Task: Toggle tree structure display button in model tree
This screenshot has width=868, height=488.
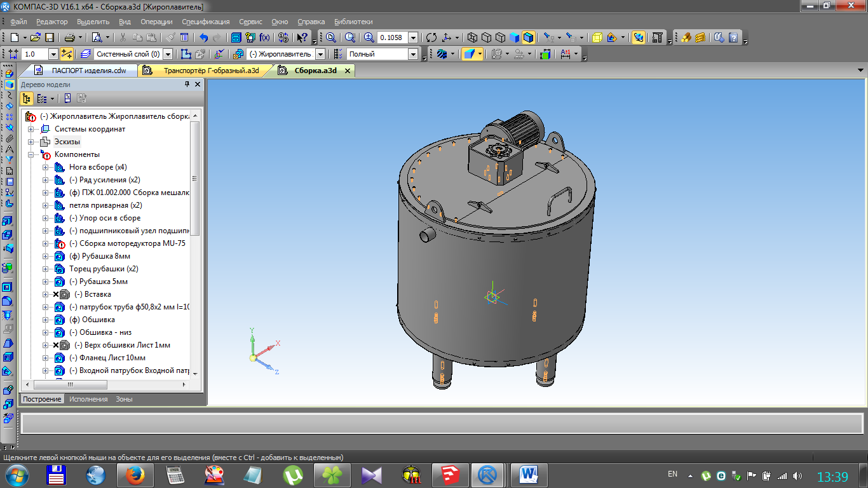Action: (27, 98)
